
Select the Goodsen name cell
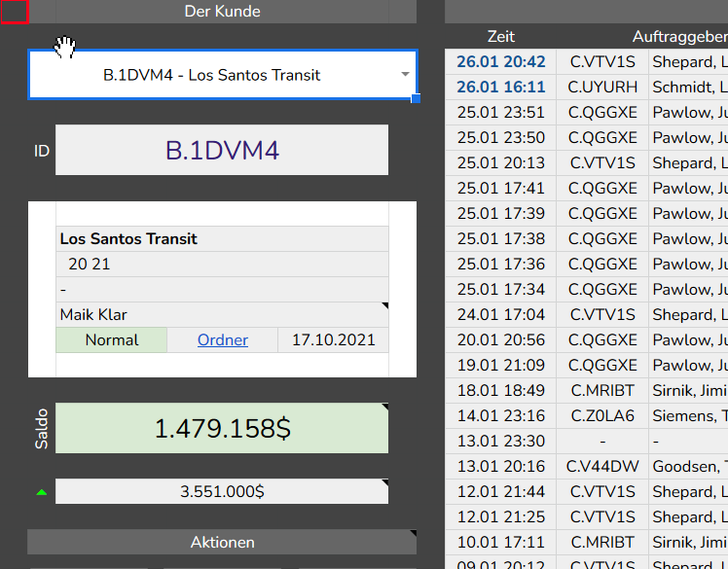[688, 467]
